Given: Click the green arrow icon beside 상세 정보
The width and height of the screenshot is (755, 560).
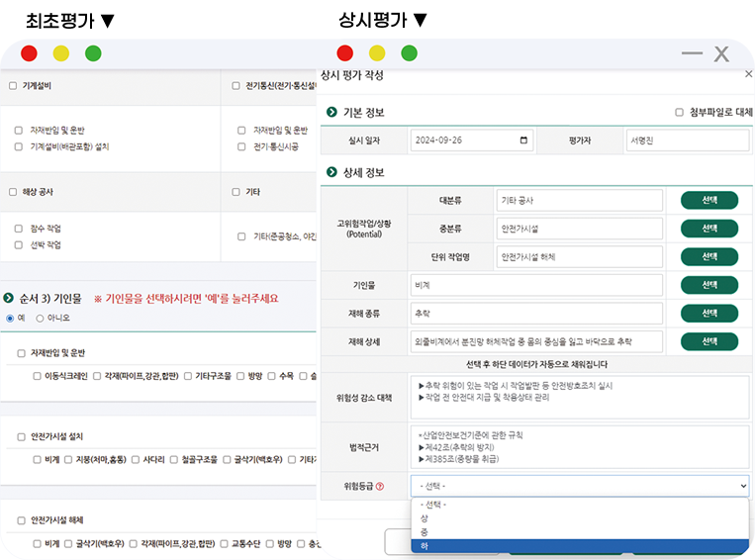Looking at the screenshot, I should tap(331, 172).
